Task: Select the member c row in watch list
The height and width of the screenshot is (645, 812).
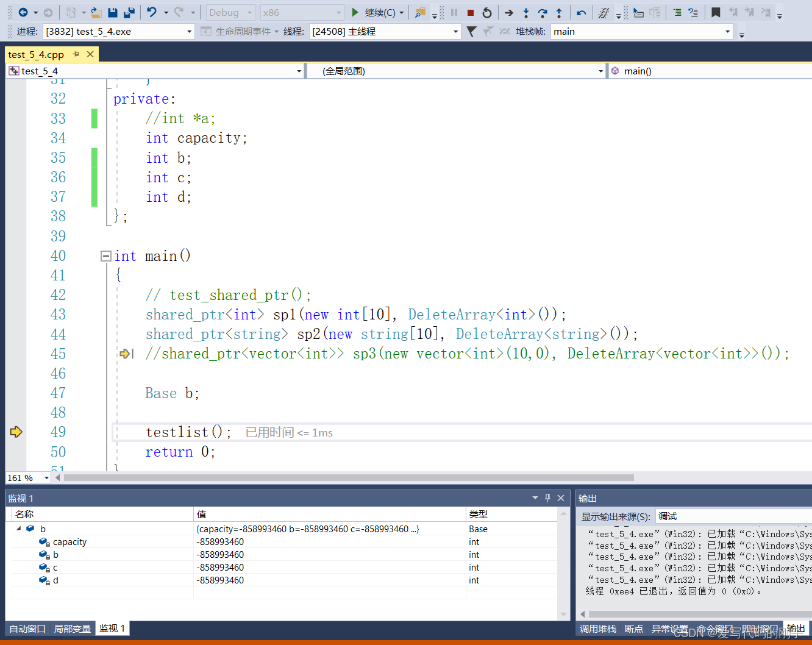Action: click(284, 568)
